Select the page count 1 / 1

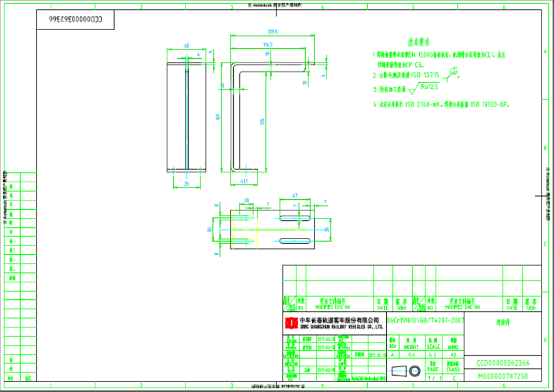[x=435, y=378]
